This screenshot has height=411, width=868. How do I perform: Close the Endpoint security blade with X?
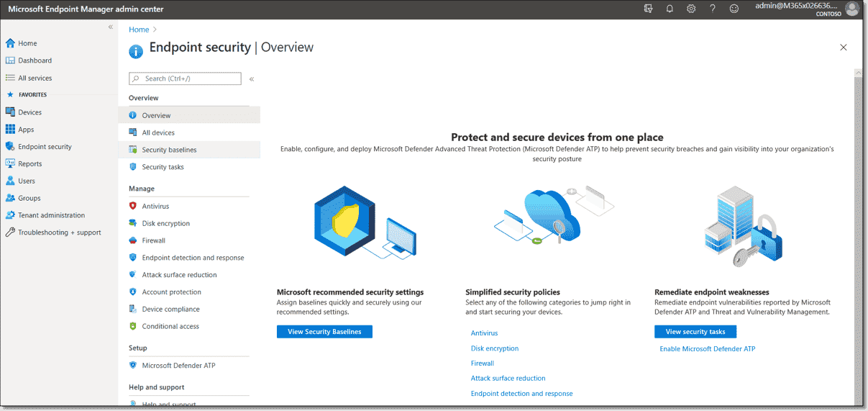[x=844, y=48]
